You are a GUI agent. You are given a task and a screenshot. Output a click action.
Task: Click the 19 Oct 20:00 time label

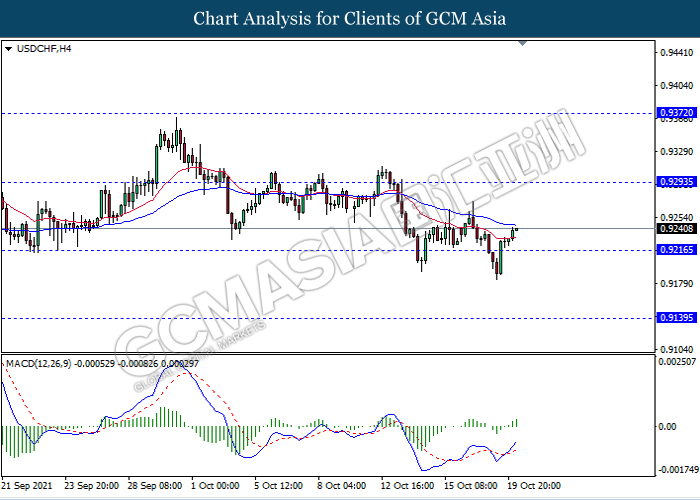(x=535, y=486)
